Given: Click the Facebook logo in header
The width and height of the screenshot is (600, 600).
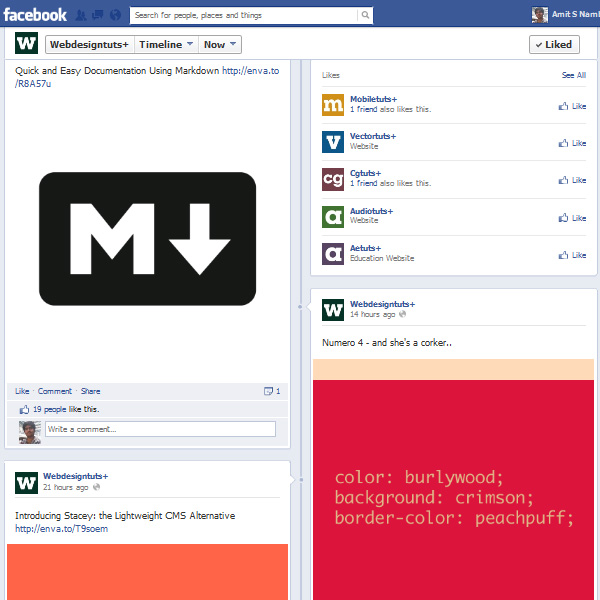Looking at the screenshot, I should (x=35, y=15).
